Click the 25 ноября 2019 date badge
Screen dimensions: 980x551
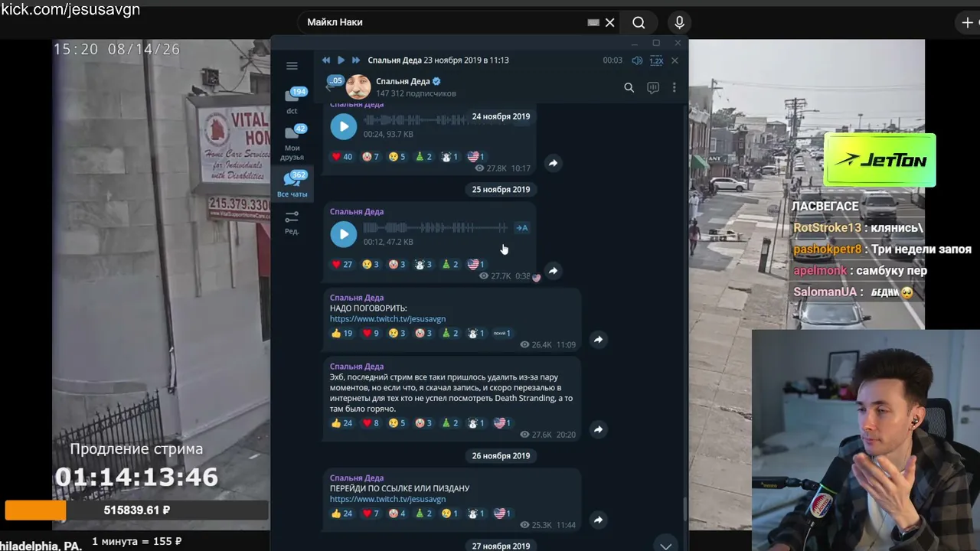(x=501, y=189)
